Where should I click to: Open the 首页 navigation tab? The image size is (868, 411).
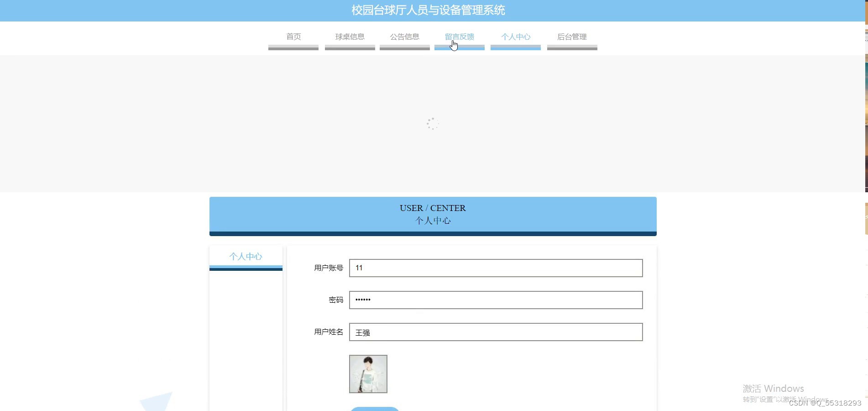(x=293, y=37)
